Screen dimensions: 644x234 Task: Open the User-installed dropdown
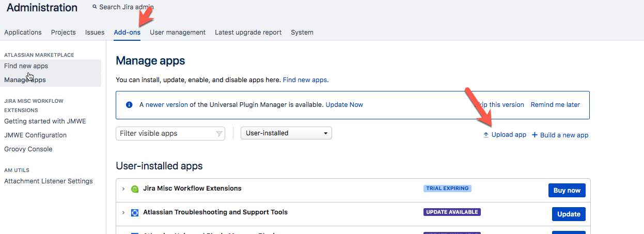point(286,133)
